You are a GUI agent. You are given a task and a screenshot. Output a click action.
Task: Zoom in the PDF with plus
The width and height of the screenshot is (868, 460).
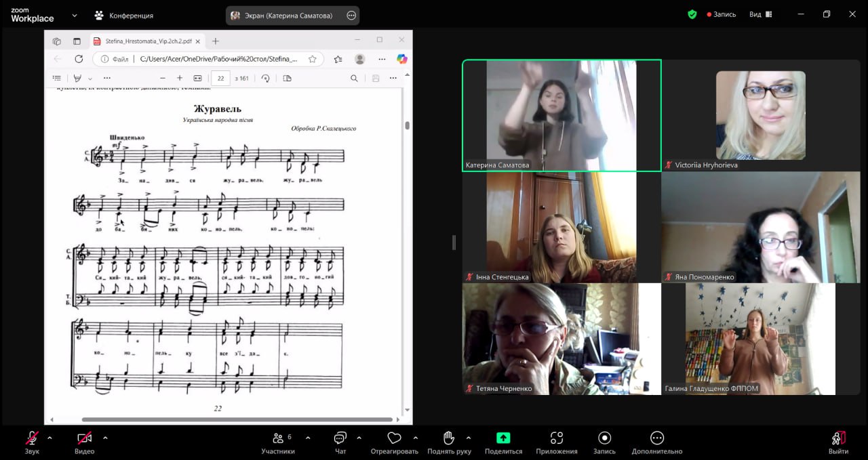180,78
